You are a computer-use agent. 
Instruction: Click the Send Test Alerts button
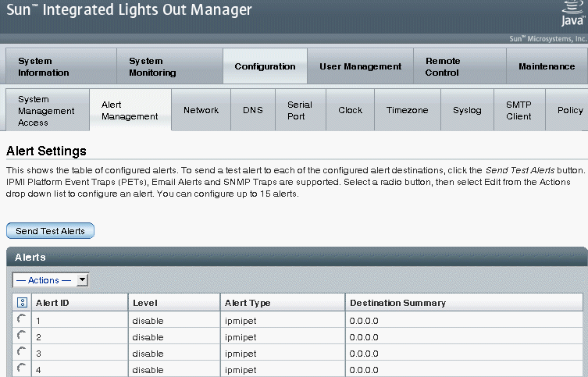tap(50, 231)
